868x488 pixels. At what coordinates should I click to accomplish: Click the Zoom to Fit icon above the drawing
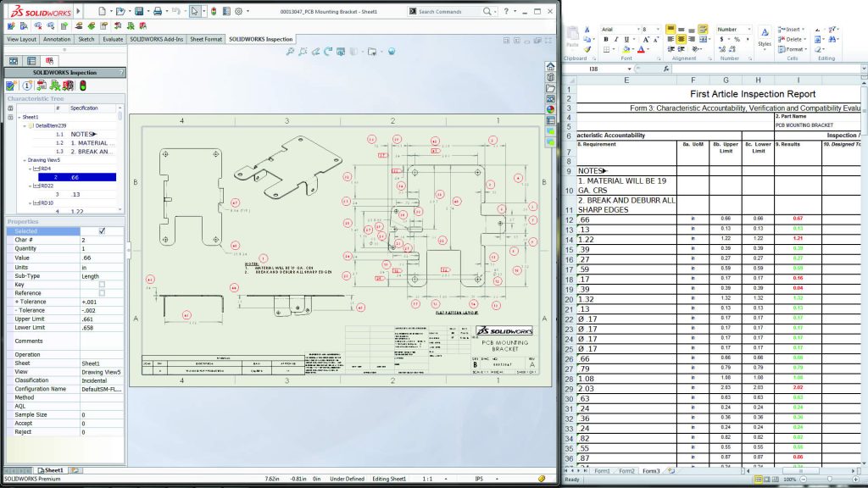tap(291, 51)
